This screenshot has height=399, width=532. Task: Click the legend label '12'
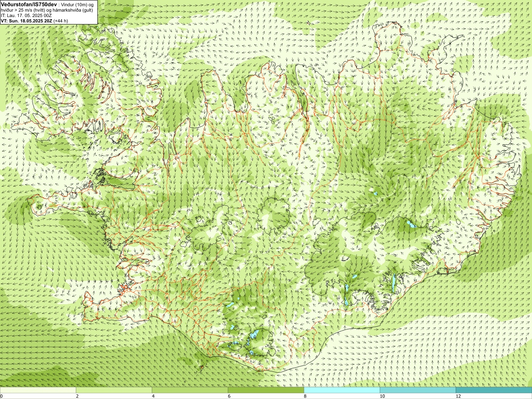coord(458,396)
